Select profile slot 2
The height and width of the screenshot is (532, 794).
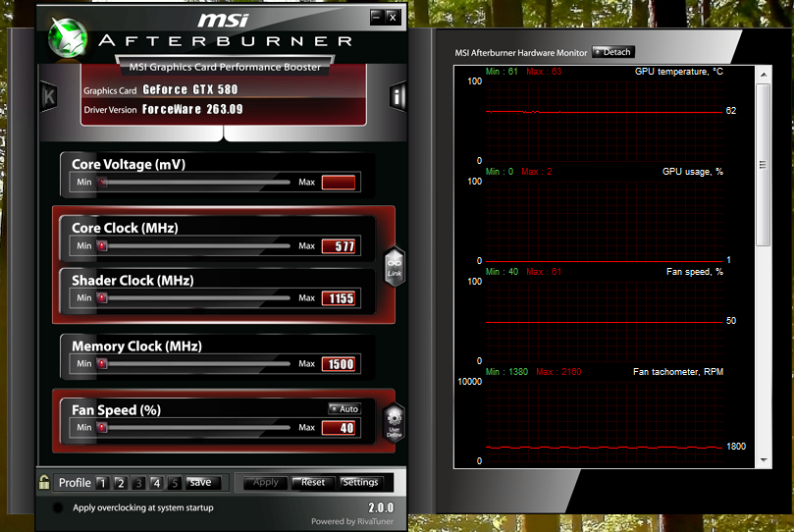(x=121, y=483)
